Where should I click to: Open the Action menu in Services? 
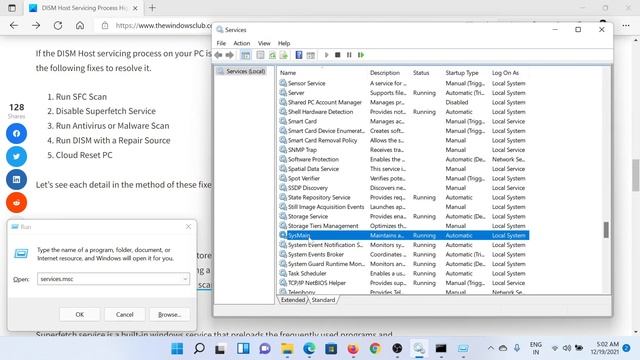pos(242,43)
